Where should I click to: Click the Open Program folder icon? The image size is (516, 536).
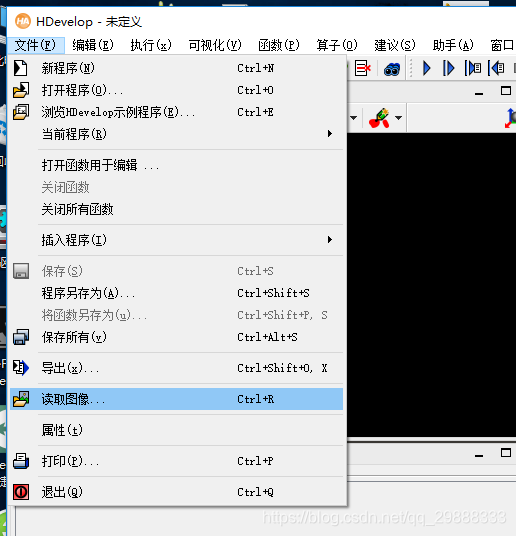pos(21,90)
